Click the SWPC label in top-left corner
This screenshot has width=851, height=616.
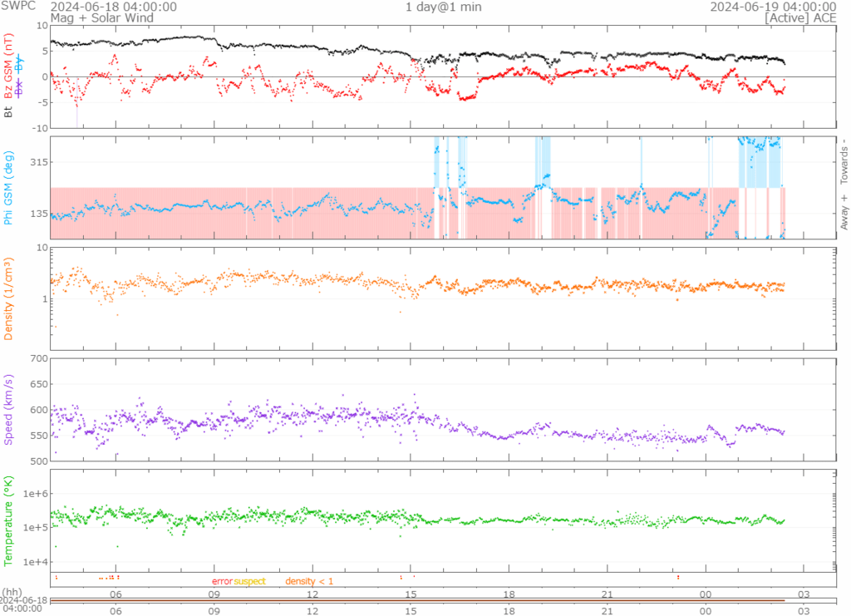click(17, 7)
